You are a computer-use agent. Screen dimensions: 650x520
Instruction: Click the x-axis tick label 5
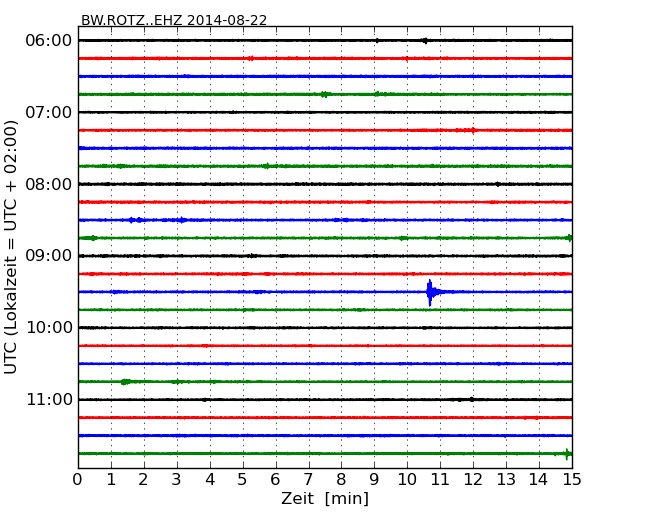tap(242, 480)
